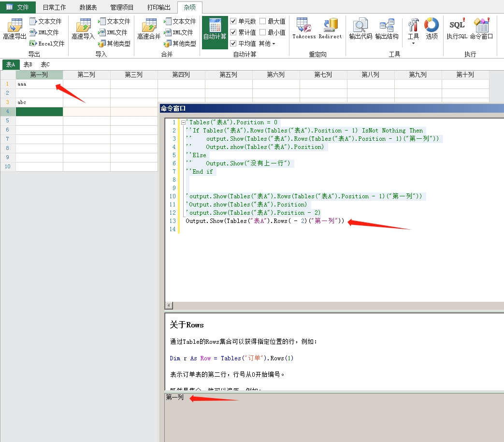Switch to the 表C table tab

(x=45, y=64)
